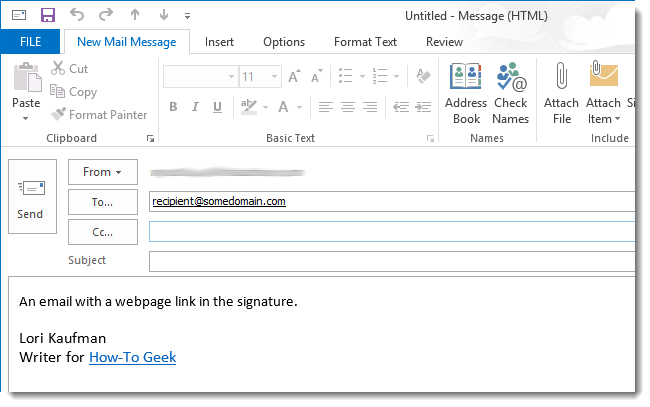Select the New Mail Message tab
This screenshot has width=650, height=407.
[127, 42]
